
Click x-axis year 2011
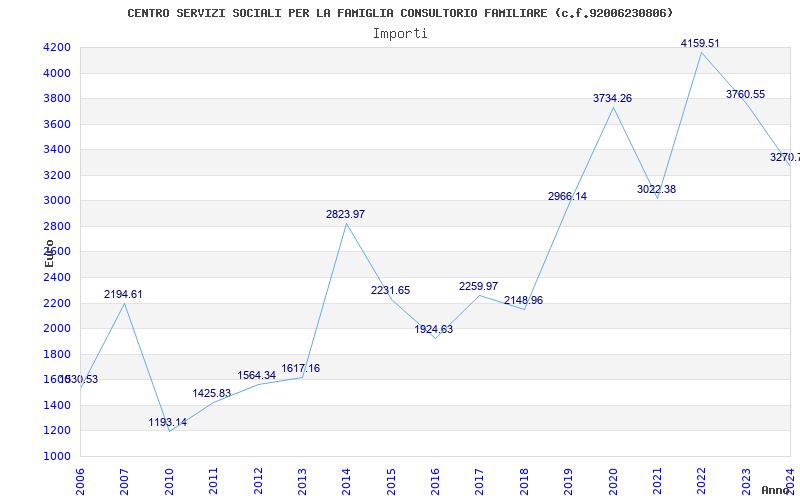pyautogui.click(x=213, y=481)
